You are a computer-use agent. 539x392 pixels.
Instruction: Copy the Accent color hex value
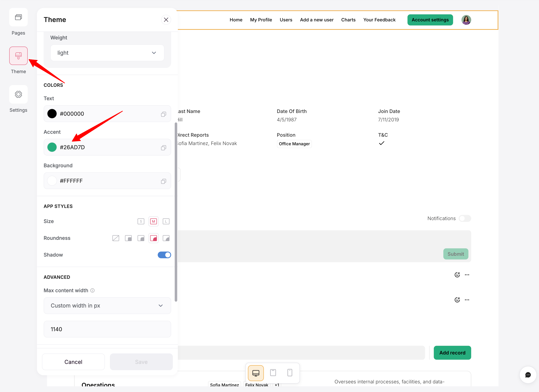click(x=163, y=148)
